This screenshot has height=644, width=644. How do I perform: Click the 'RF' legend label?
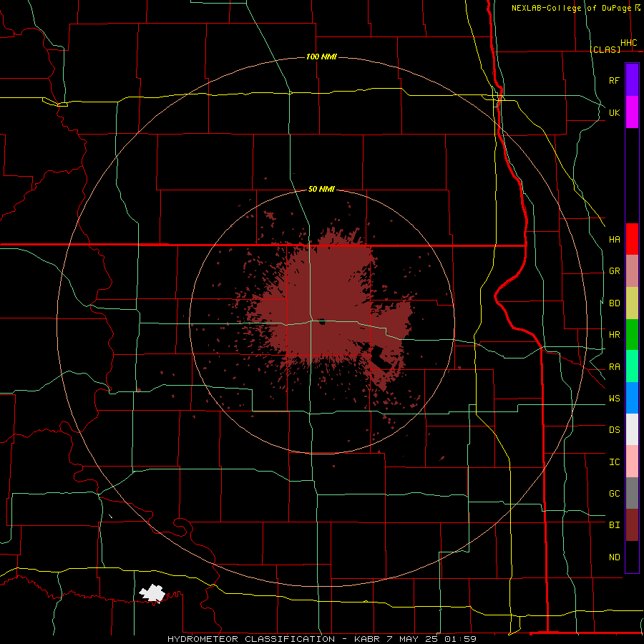click(x=614, y=80)
